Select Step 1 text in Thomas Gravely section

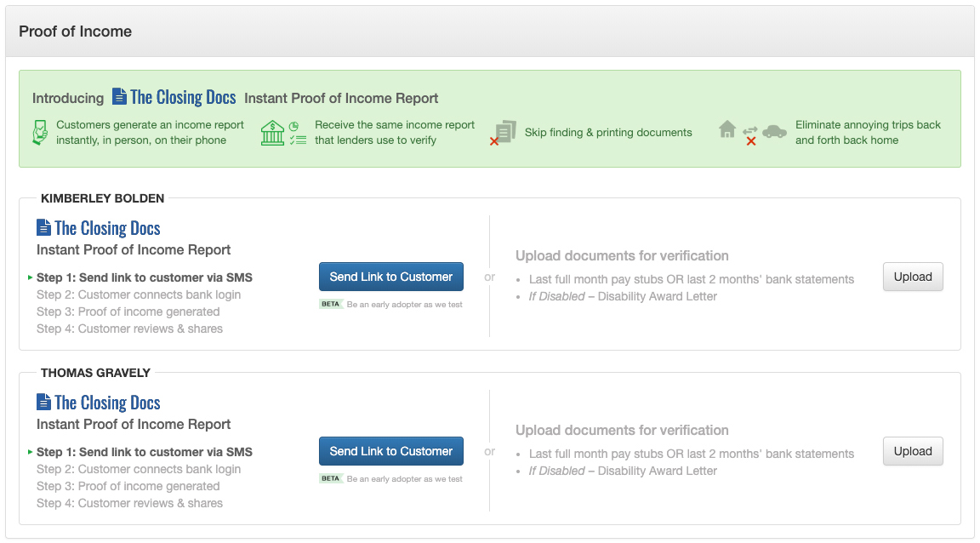(145, 452)
